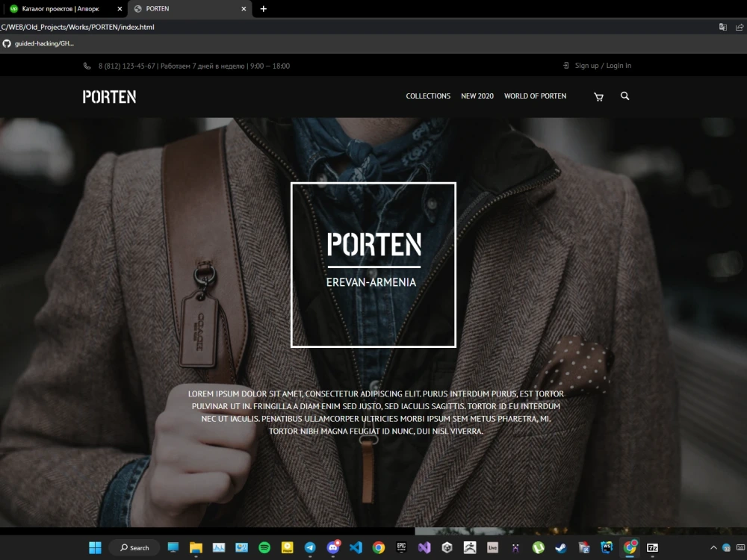Go to NEW 2020 section

tap(477, 96)
